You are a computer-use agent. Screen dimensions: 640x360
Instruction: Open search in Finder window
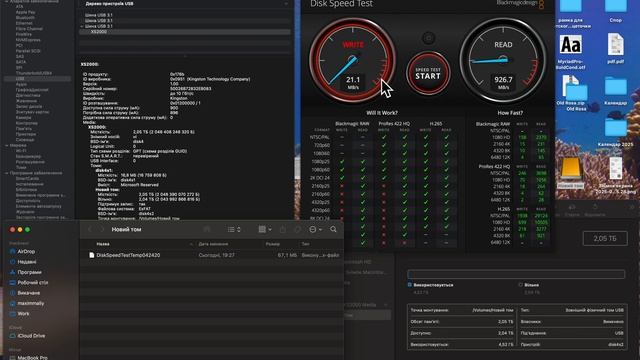coord(333,229)
